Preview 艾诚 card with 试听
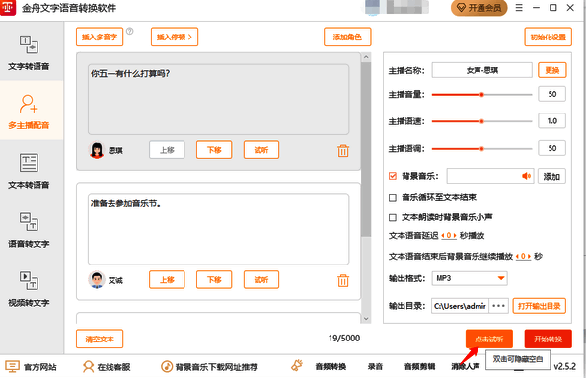588x378 pixels. point(261,279)
